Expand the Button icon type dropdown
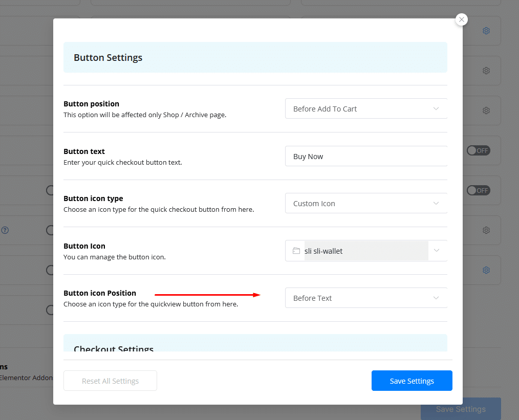This screenshot has width=519, height=420. coord(366,204)
